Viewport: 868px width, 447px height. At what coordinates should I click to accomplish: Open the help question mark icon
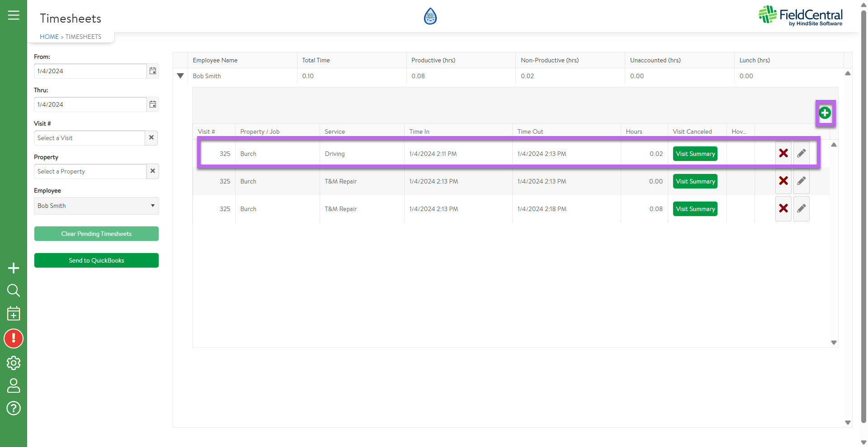14,408
